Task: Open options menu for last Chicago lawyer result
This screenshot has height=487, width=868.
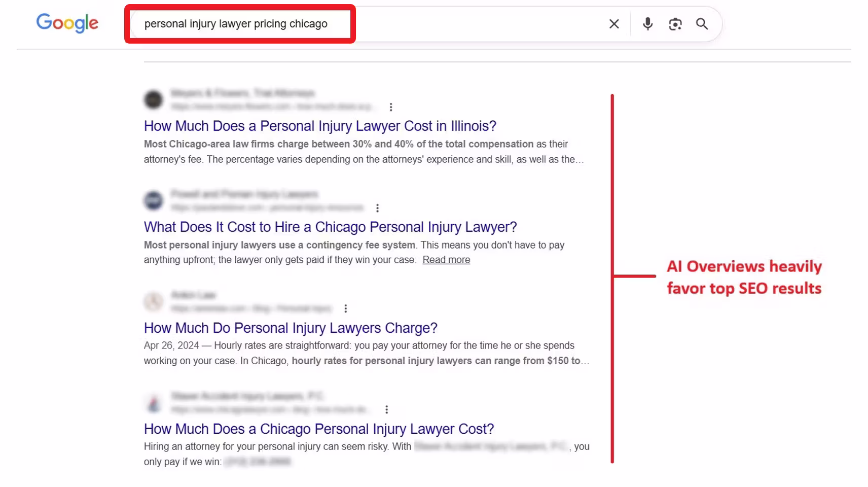Action: [x=386, y=409]
